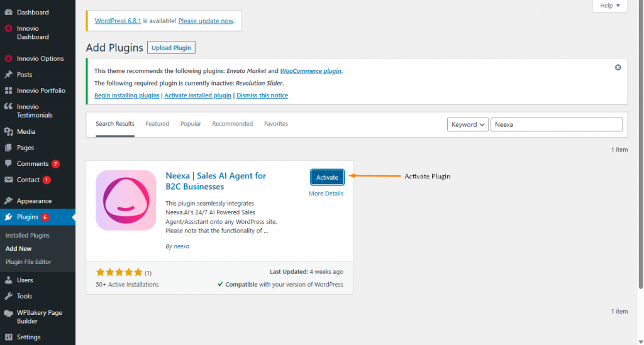Click the 'Please update now' link

click(x=206, y=21)
